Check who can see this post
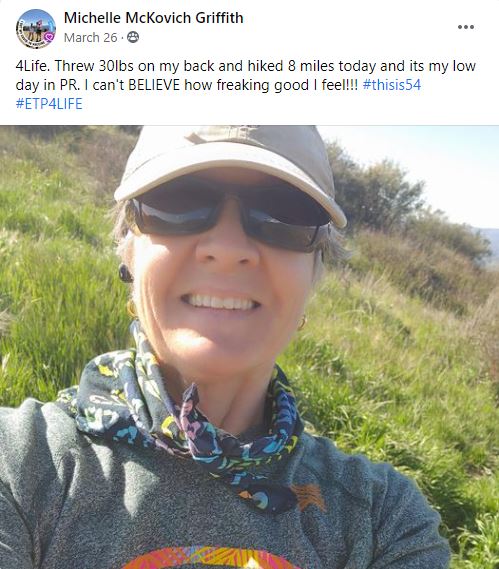 [x=133, y=37]
